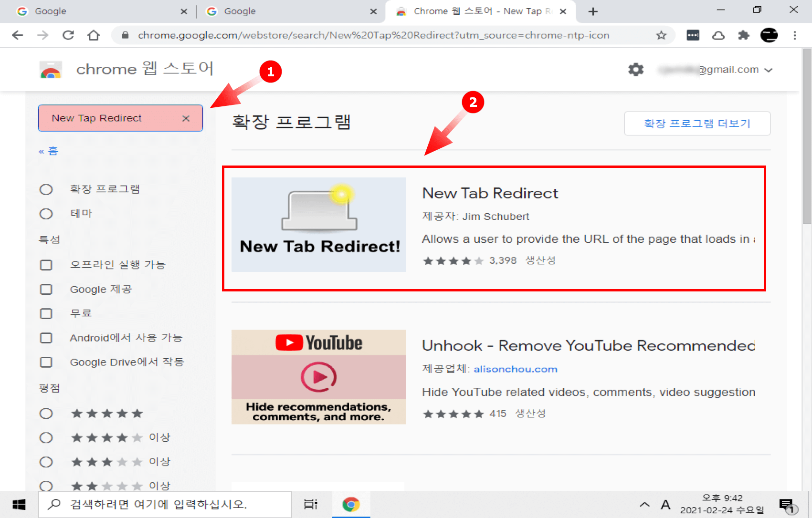
Task: Expand the gmail.com account dropdown
Action: (768, 70)
